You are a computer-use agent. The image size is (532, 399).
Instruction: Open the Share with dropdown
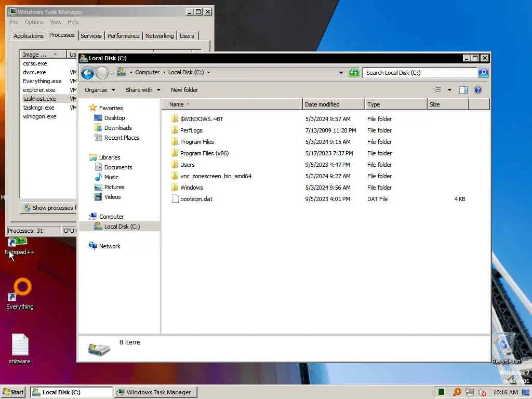[143, 90]
